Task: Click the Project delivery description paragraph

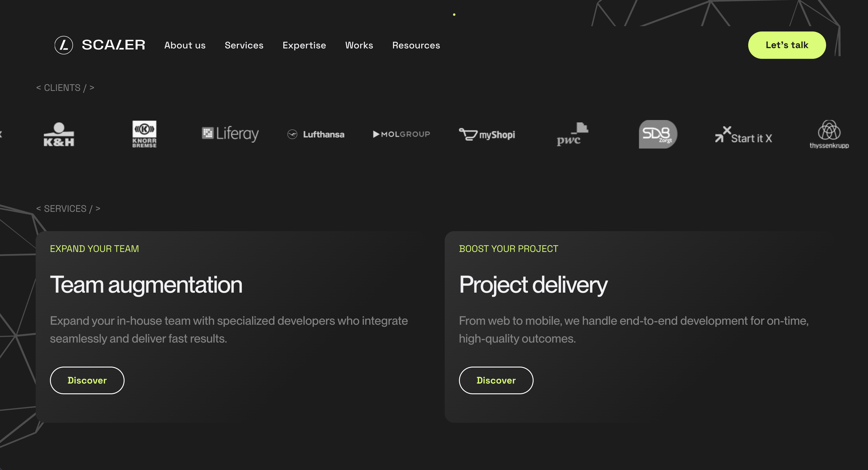Action: (x=634, y=329)
